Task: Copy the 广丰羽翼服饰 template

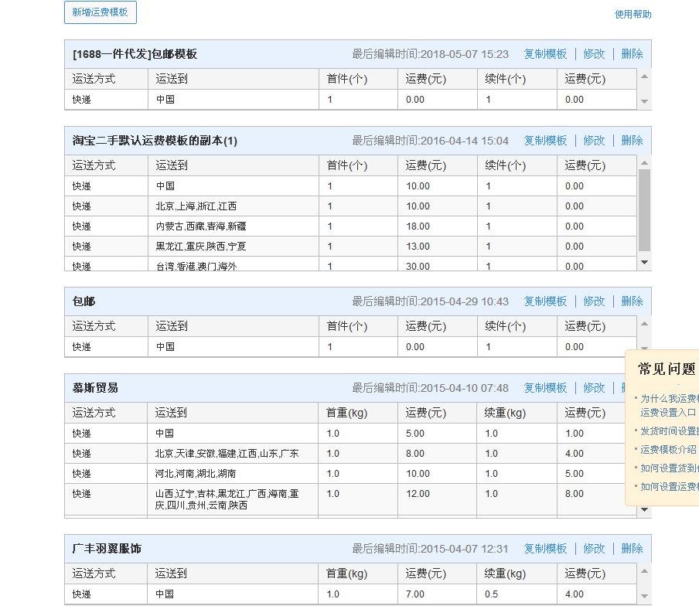Action: pyautogui.click(x=544, y=548)
